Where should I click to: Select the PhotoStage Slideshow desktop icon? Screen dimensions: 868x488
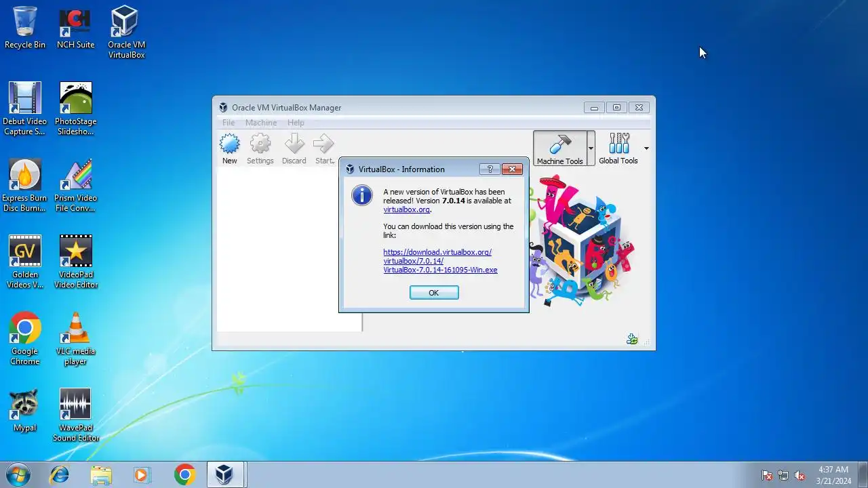click(75, 109)
